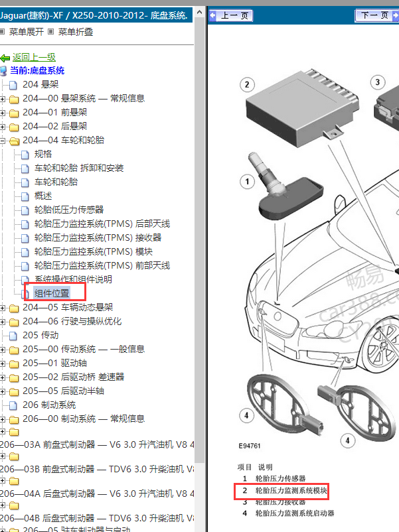
Task: Expand the 205—00 传动系统 folder
Action: click(3, 350)
